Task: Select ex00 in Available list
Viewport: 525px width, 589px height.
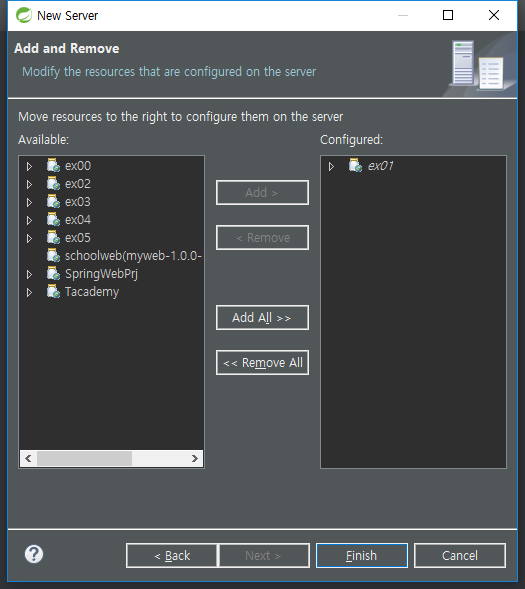Action: tap(78, 166)
